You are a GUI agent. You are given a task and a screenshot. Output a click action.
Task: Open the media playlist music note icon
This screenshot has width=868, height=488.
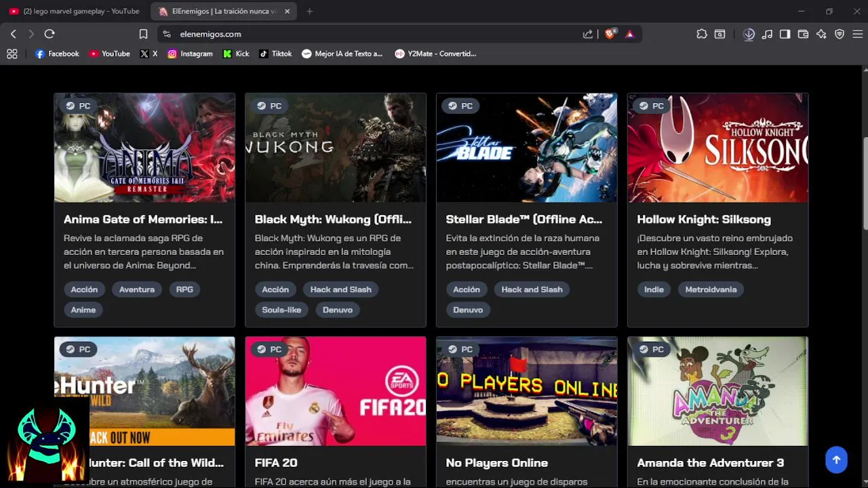tap(767, 34)
